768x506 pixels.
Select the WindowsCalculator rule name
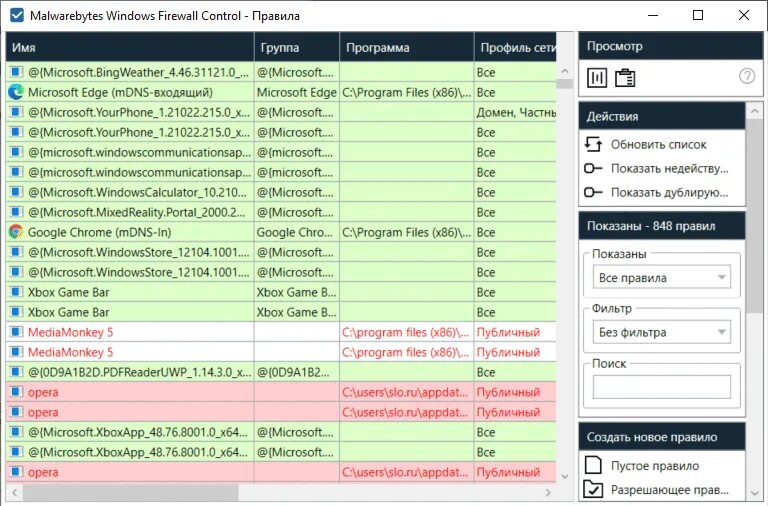tap(138, 193)
